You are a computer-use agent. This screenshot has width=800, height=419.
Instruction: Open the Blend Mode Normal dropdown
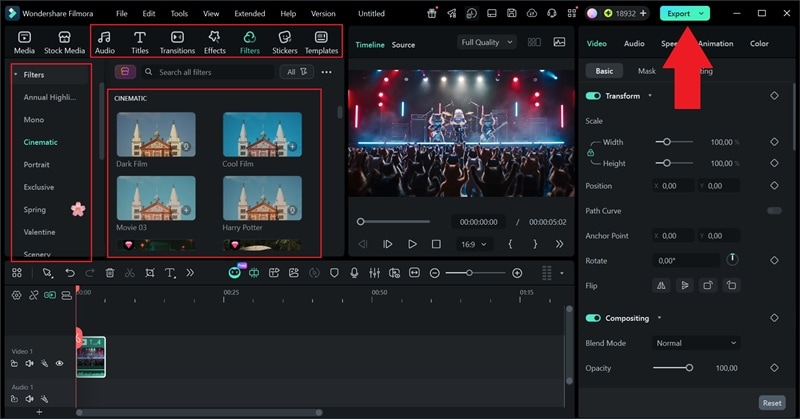pos(696,343)
